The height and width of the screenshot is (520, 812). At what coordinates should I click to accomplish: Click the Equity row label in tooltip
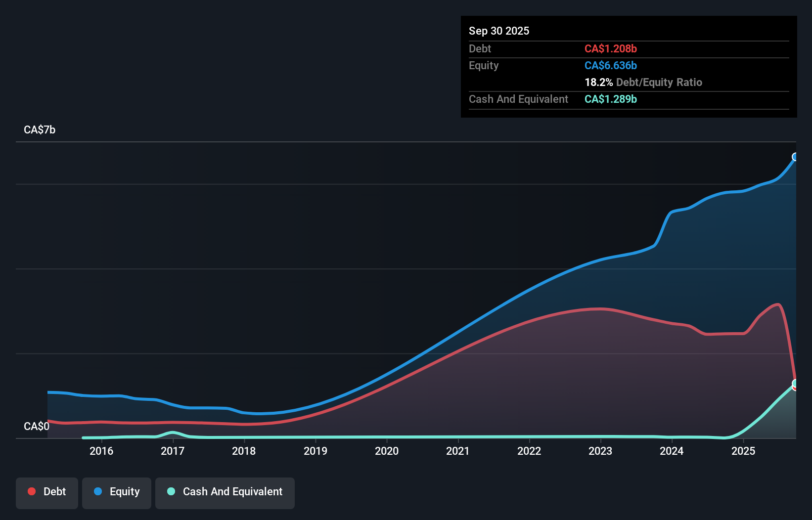(x=484, y=65)
